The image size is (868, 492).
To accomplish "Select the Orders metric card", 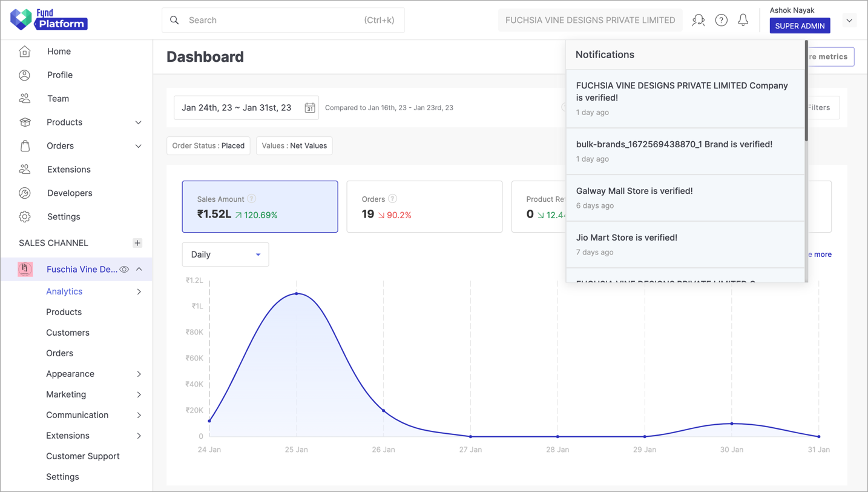I will click(x=424, y=207).
